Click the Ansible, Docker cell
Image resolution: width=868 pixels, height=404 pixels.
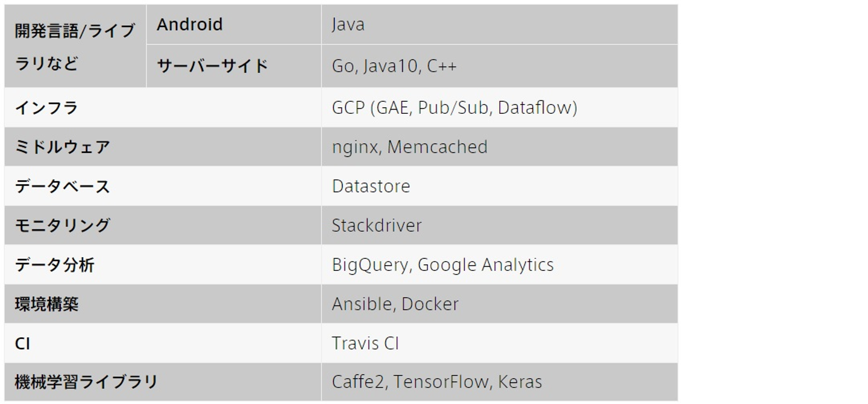click(x=395, y=304)
